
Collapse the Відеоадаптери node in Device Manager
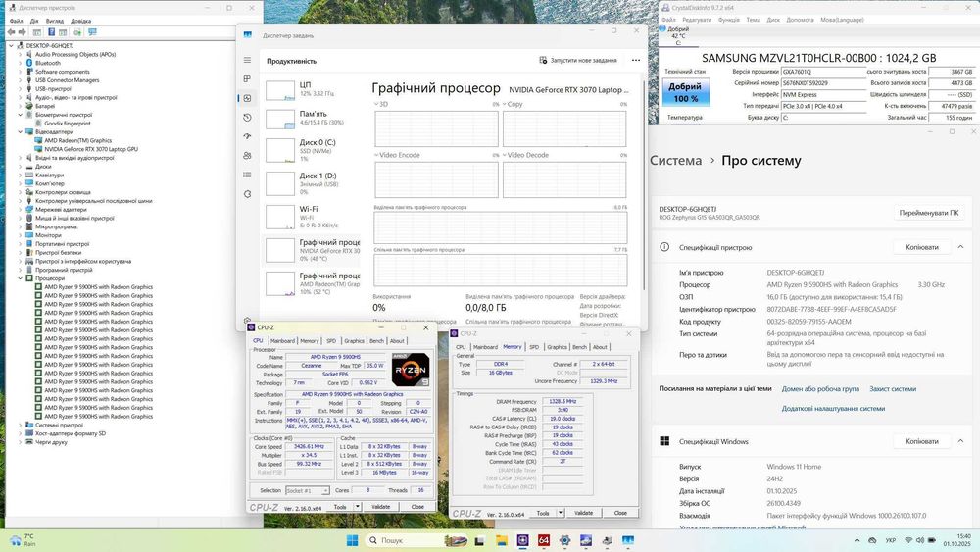coord(20,132)
